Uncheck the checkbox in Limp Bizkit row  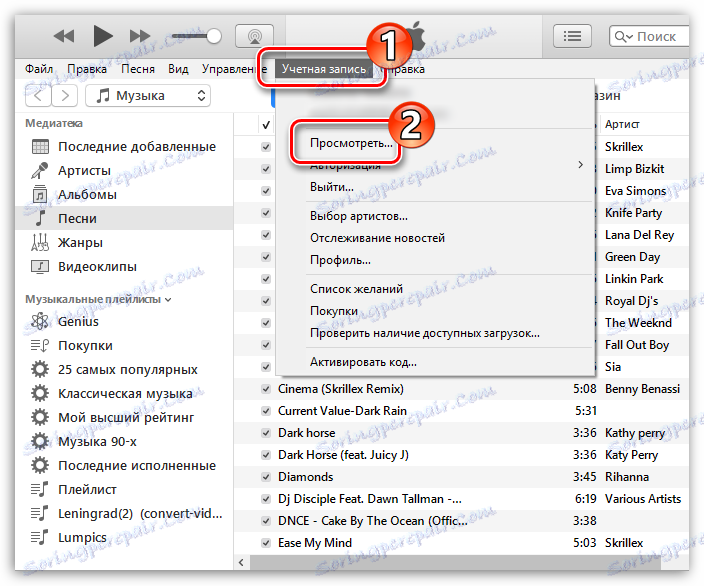(266, 169)
